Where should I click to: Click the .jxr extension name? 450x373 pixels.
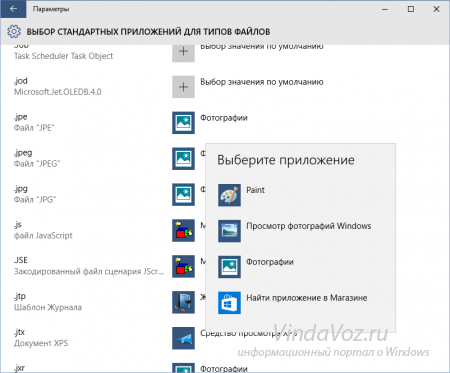19,368
